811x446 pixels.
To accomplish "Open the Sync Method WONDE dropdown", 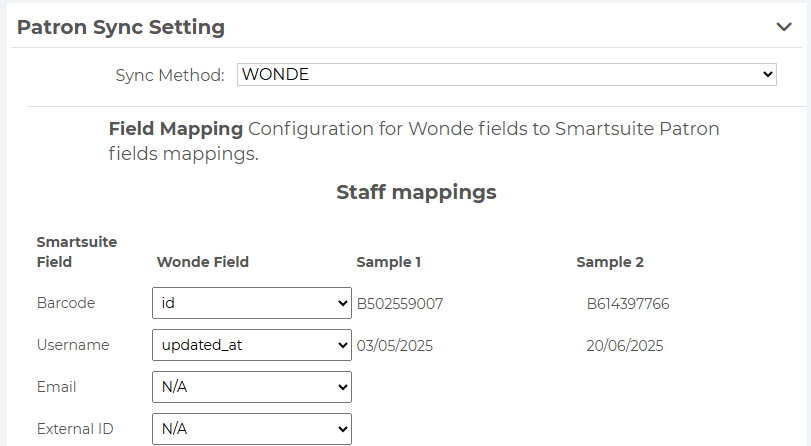I will 507,74.
